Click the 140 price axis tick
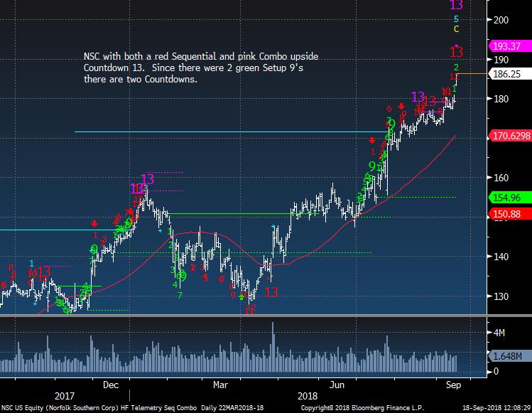532x413 pixels. 501,257
